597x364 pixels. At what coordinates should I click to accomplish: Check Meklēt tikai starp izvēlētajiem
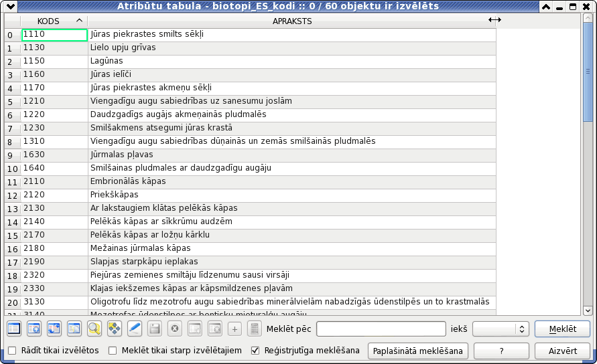[x=113, y=351]
